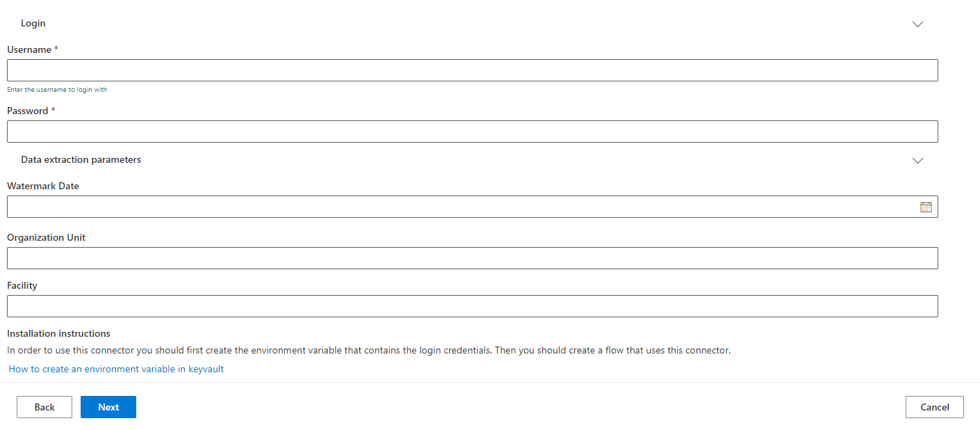Click the required asterisk beside Password

tap(53, 110)
